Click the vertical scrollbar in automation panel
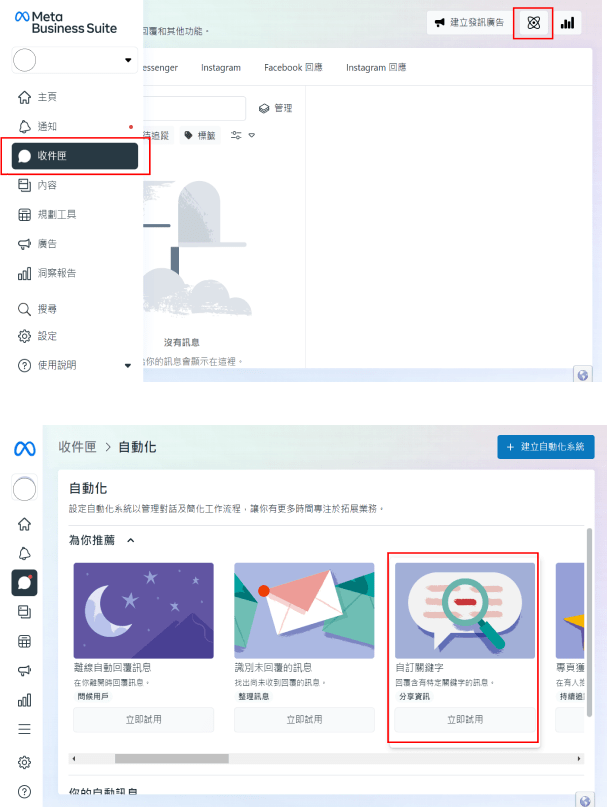The width and height of the screenshot is (607, 807). click(589, 622)
